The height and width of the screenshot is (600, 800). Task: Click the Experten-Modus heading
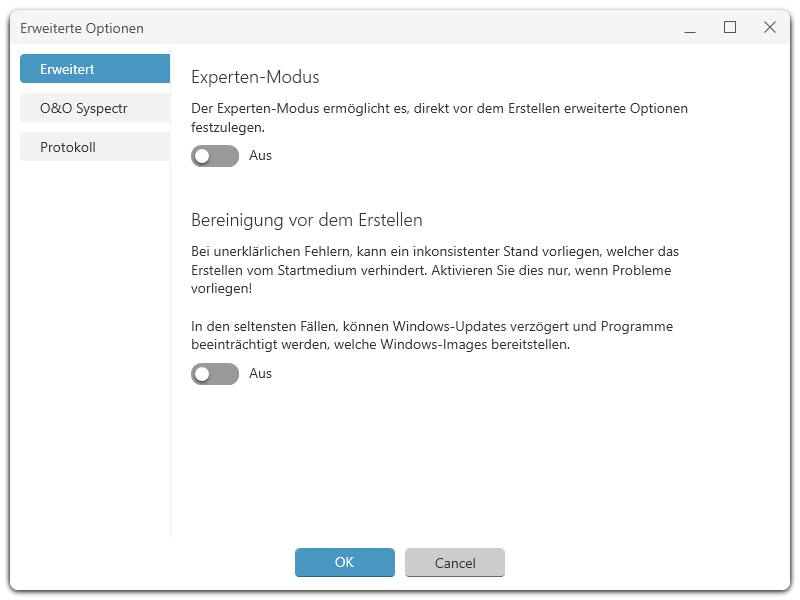(x=255, y=77)
